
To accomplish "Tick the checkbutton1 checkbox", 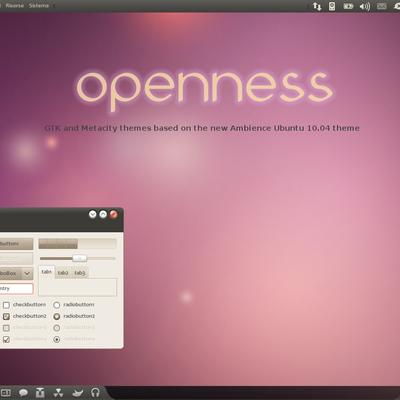I will [6, 305].
